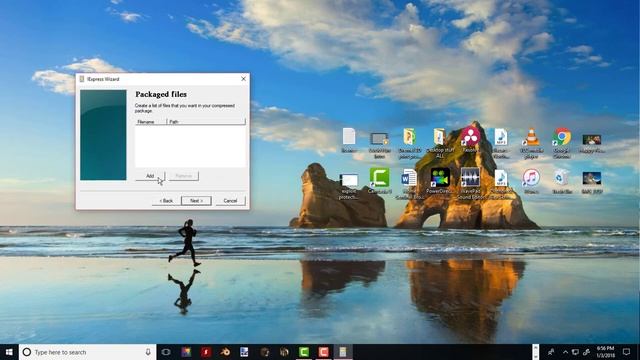Open the red Flash icon on taskbar
The width and height of the screenshot is (640, 360).
(206, 352)
